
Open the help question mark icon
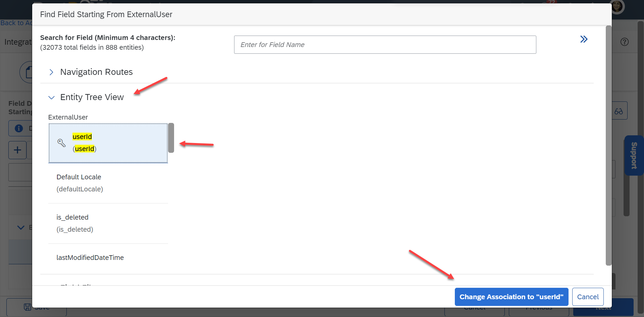point(624,42)
